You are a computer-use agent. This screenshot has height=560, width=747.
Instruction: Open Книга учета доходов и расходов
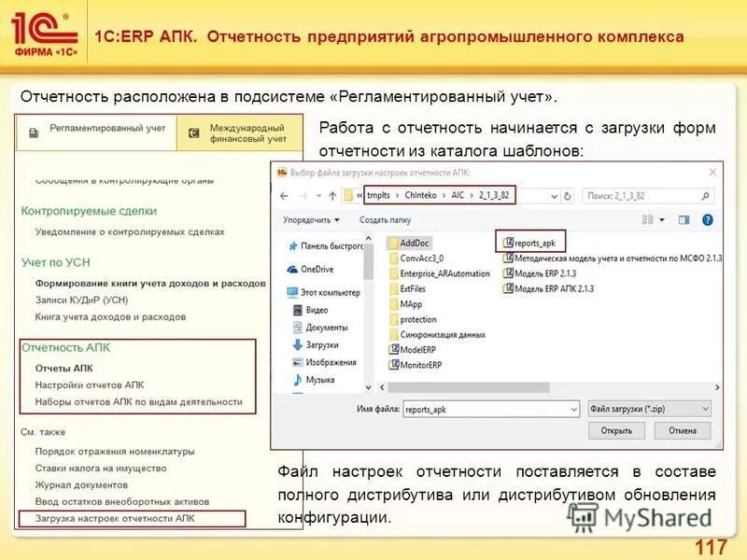tap(110, 316)
